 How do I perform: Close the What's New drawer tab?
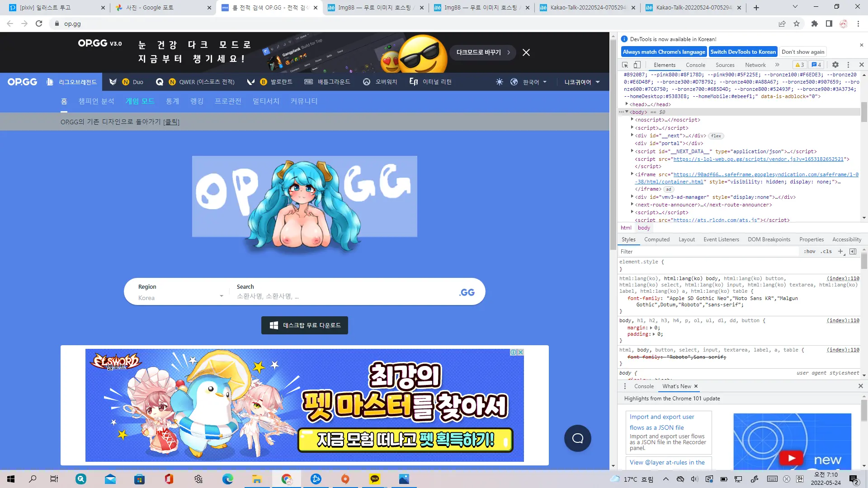pos(696,386)
